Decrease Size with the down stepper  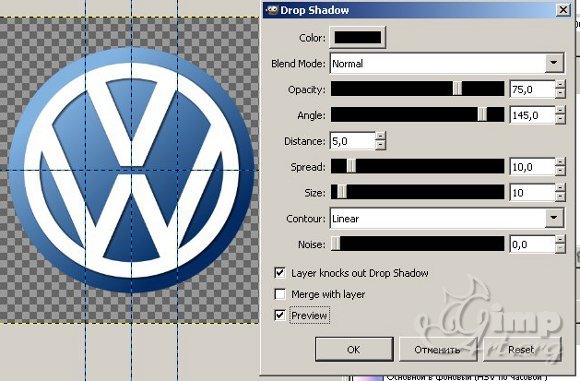560,197
